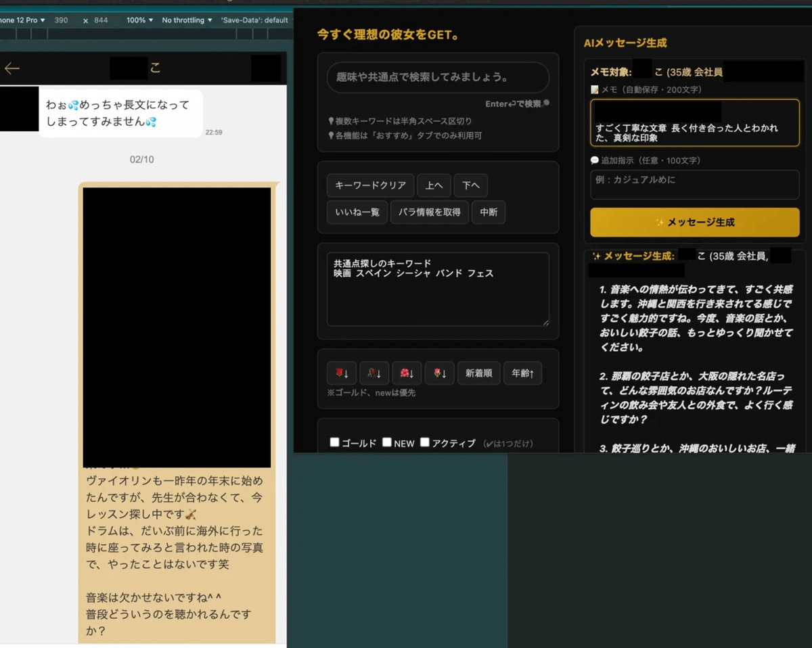Open いいね一覧 button
812x648 pixels.
coord(357,212)
